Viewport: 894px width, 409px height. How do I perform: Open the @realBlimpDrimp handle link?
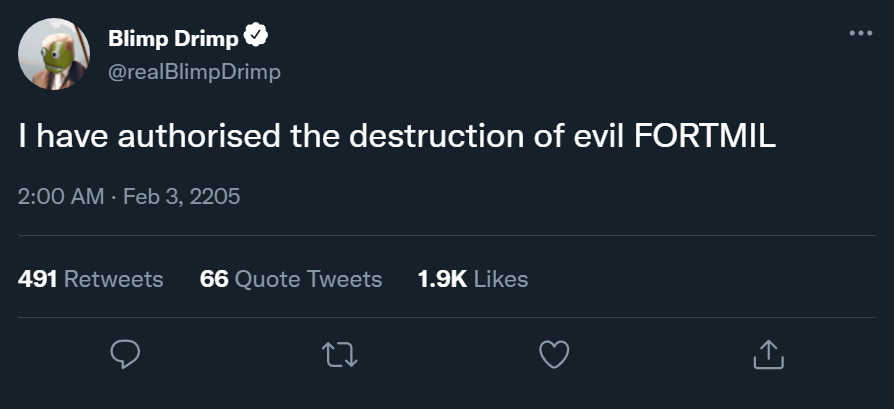pos(193,71)
